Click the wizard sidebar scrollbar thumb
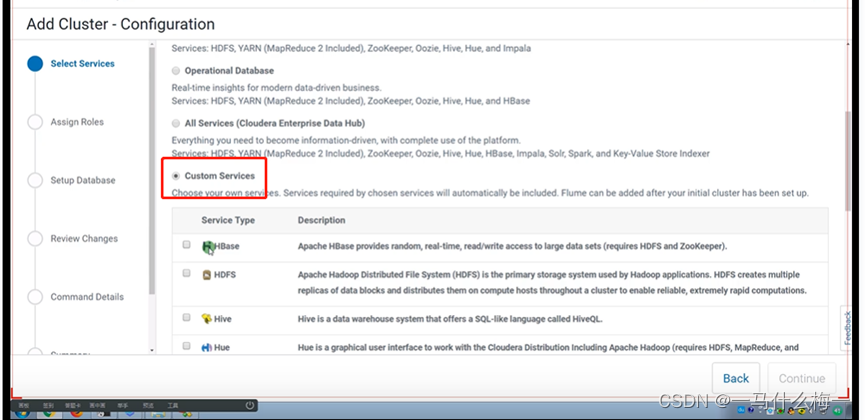The height and width of the screenshot is (420, 865). point(152,171)
